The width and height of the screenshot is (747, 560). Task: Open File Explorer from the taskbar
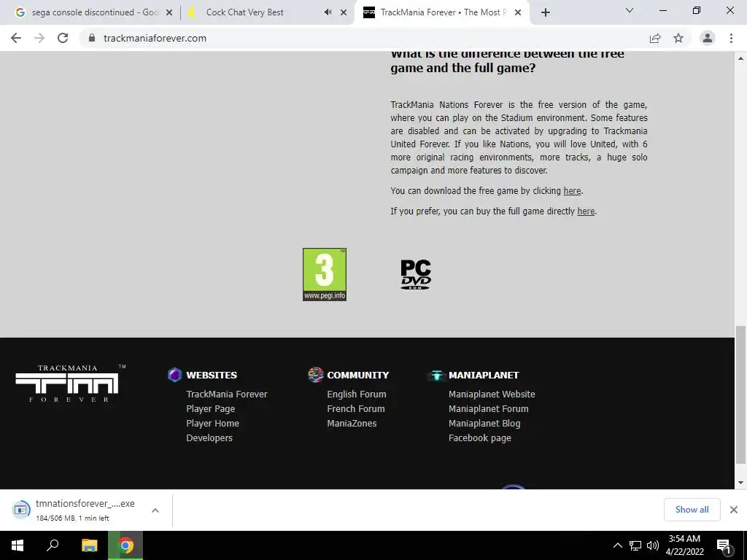click(x=89, y=545)
